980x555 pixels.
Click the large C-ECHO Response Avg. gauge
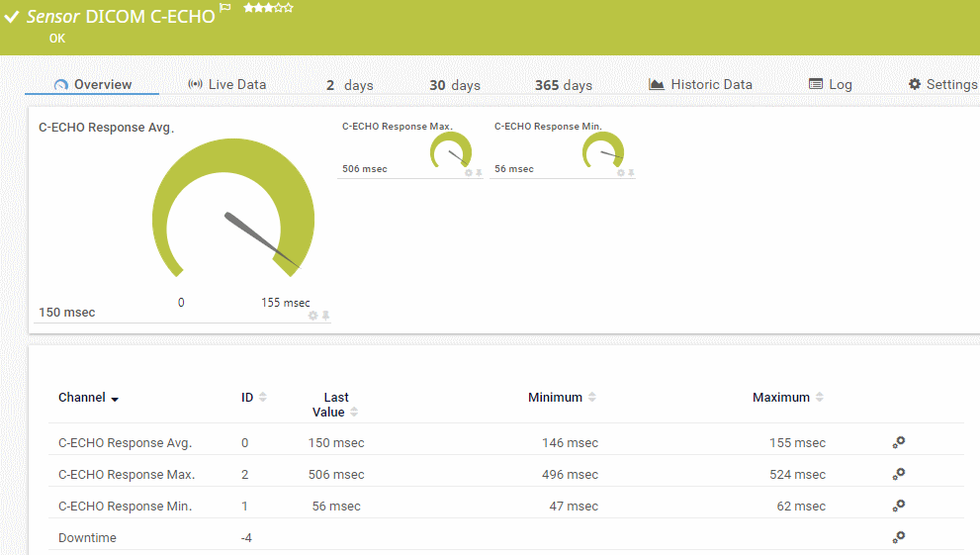(x=233, y=208)
